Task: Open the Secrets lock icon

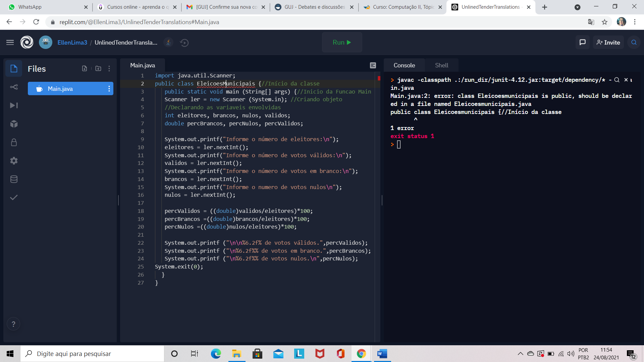Action: point(14,142)
